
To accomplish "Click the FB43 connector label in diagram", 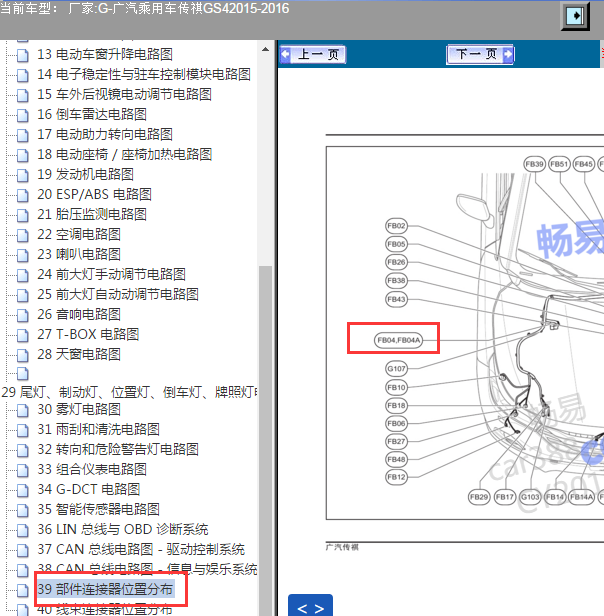I will (x=396, y=299).
